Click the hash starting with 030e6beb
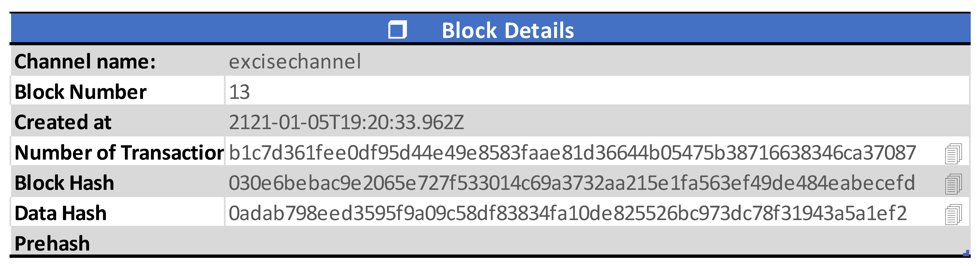This screenshot has width=980, height=266. click(x=571, y=183)
